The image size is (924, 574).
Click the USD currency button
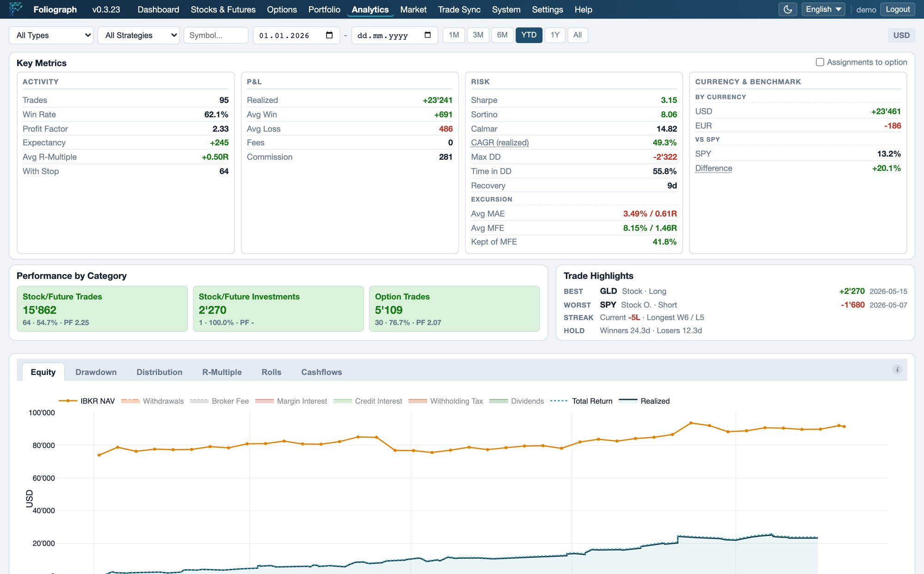click(x=901, y=35)
